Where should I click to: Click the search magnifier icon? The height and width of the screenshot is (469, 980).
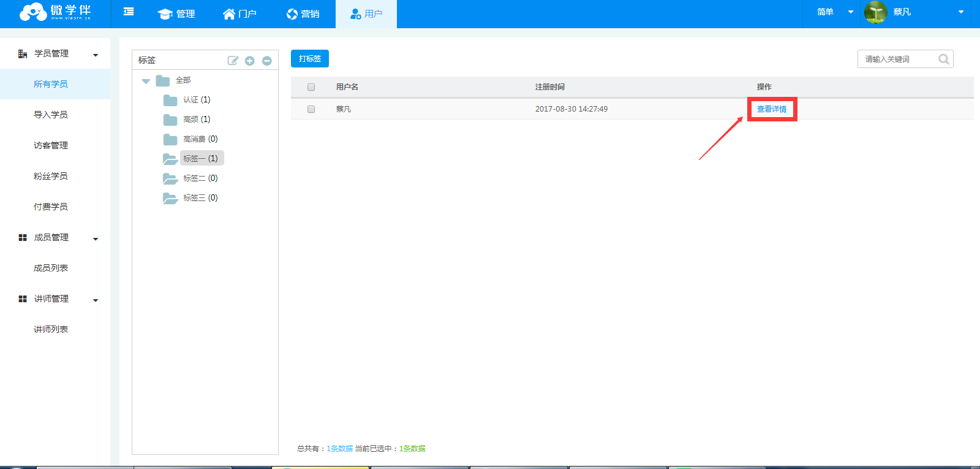point(944,59)
